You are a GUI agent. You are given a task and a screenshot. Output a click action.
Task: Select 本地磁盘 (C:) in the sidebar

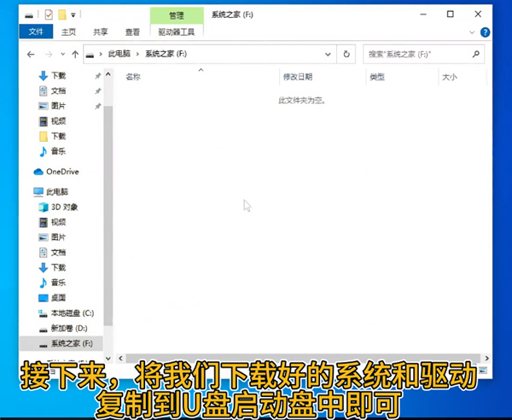point(74,312)
